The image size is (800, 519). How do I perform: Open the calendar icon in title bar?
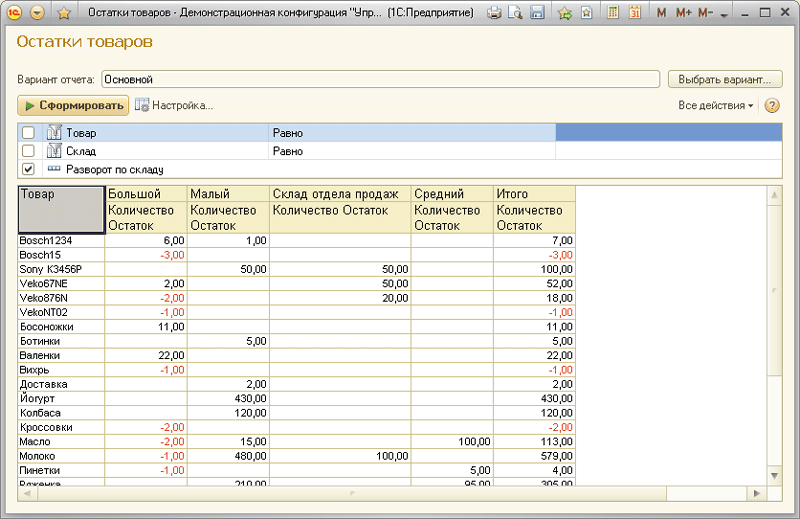[x=634, y=13]
